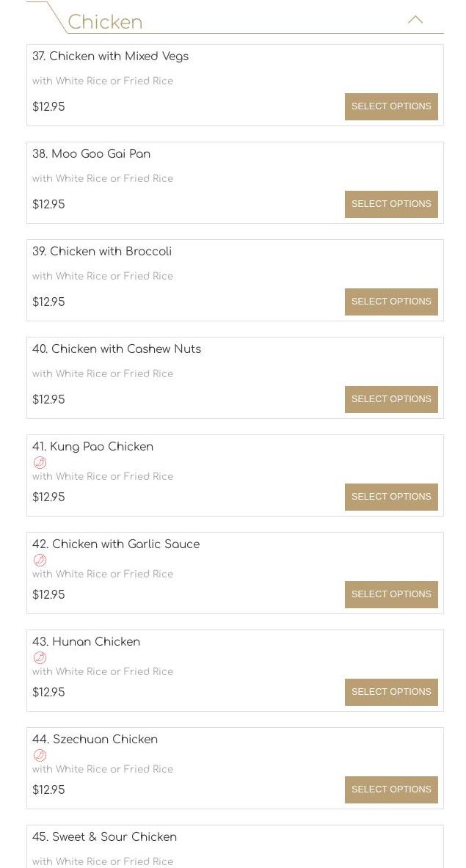Select options for Moo Goo Gai Pan

click(391, 204)
